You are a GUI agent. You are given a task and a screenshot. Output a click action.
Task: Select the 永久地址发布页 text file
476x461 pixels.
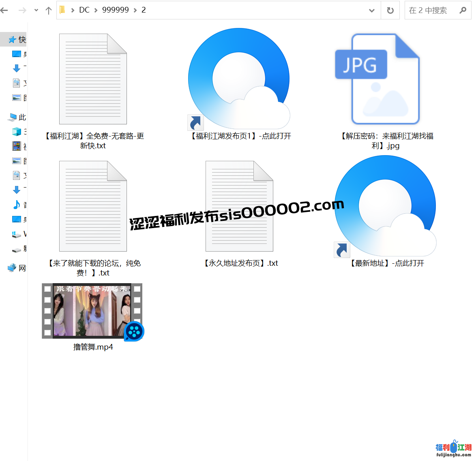[x=240, y=206]
